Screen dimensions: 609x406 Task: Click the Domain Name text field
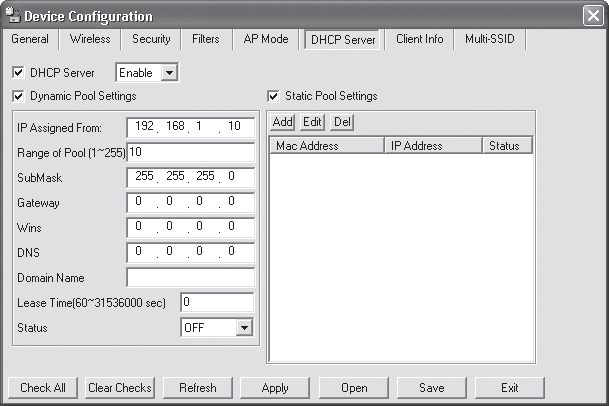tap(191, 277)
